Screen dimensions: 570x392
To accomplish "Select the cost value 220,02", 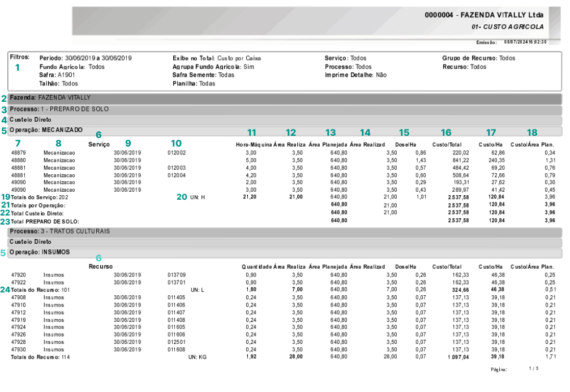I will coord(461,153).
